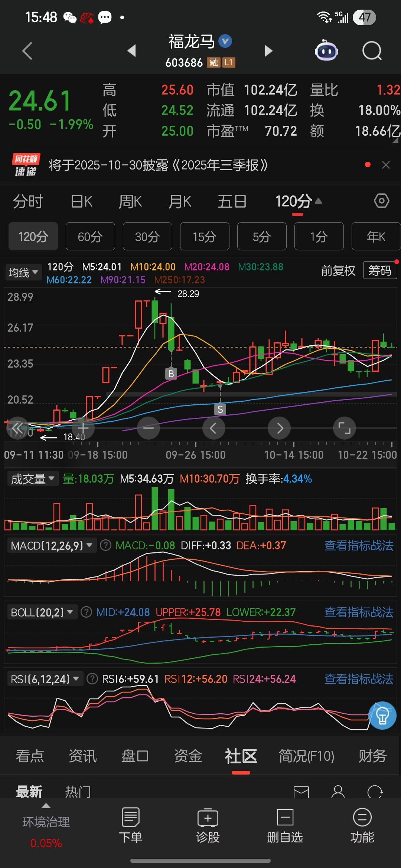Open 2025年三季报 disclosure announcement

pyautogui.click(x=158, y=165)
